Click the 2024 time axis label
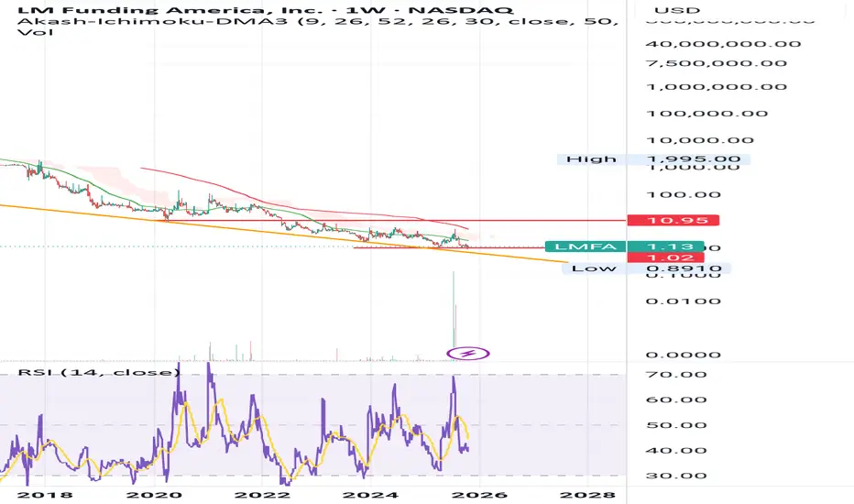854x504 pixels. pos(370,495)
